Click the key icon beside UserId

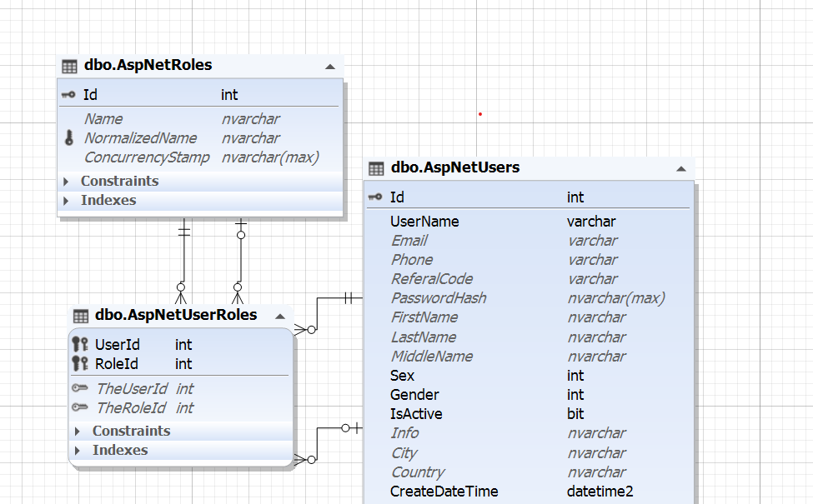point(80,344)
